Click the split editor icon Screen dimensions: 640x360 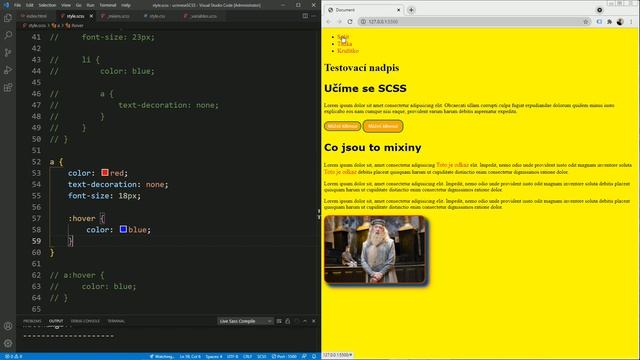point(305,16)
